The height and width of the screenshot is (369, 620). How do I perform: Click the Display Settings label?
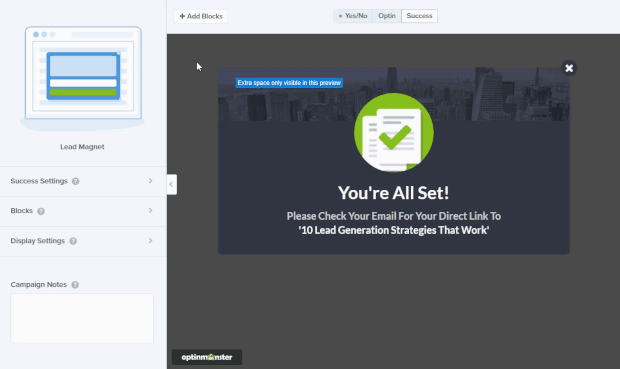coord(38,240)
